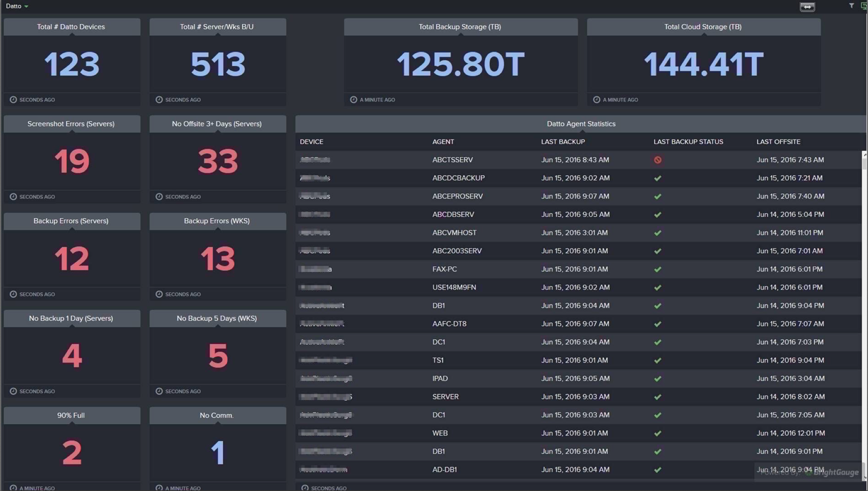The height and width of the screenshot is (491, 868).
Task: Click the 90% Full gauge title
Action: coord(71,415)
